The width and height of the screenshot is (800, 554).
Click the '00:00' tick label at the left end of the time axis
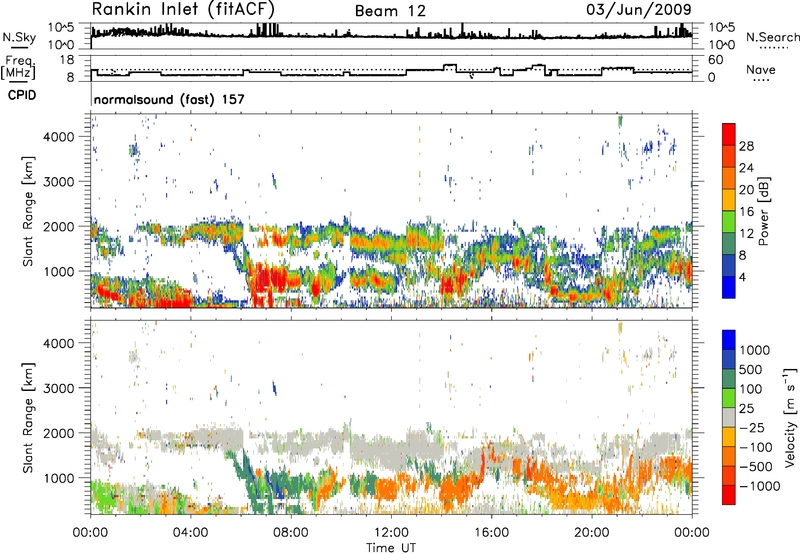[90, 533]
